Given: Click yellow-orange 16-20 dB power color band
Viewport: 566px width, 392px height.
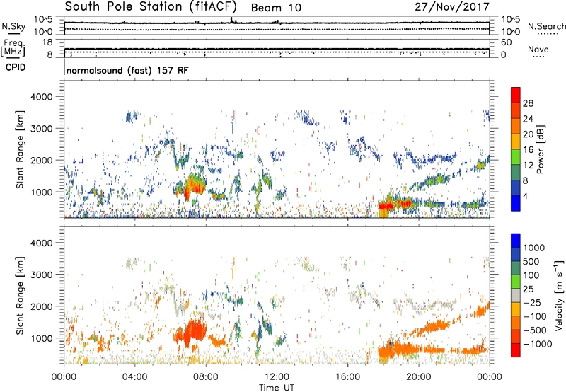Looking at the screenshot, I should click(516, 141).
